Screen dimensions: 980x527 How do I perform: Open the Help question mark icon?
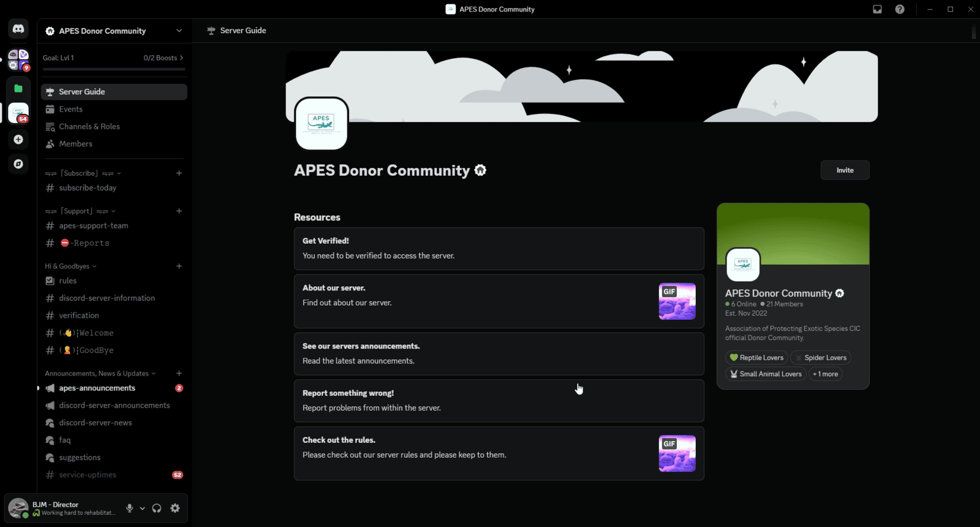(900, 9)
